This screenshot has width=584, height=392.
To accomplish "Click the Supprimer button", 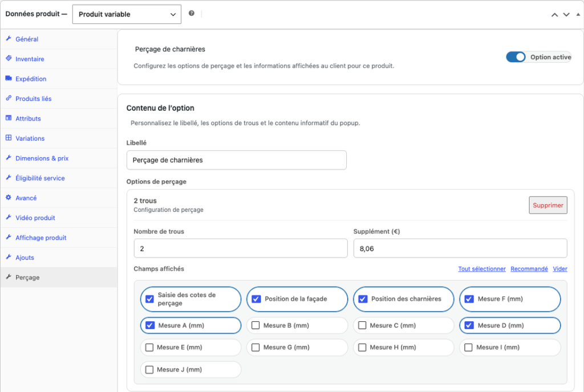I will 548,205.
